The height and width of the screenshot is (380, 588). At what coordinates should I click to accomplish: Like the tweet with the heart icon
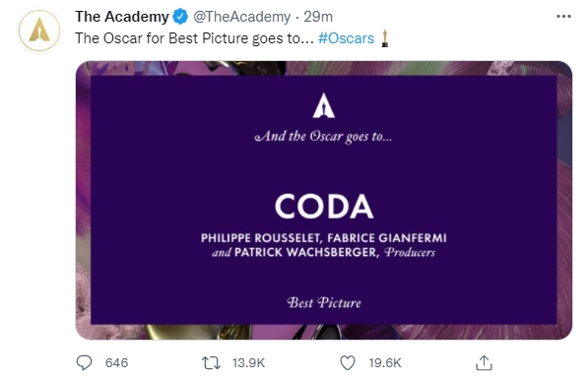(348, 362)
